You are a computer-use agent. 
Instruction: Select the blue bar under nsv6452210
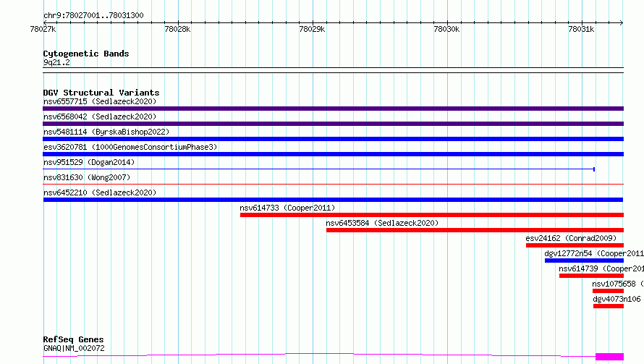click(x=333, y=200)
